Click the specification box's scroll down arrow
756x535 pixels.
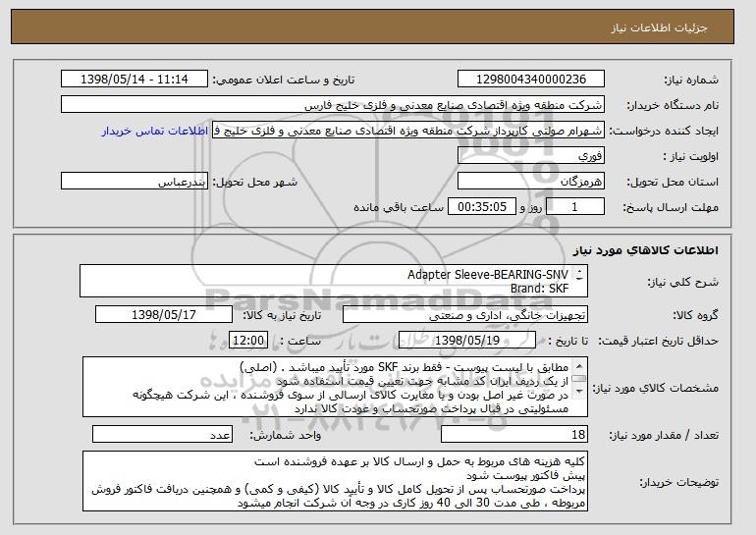click(579, 391)
